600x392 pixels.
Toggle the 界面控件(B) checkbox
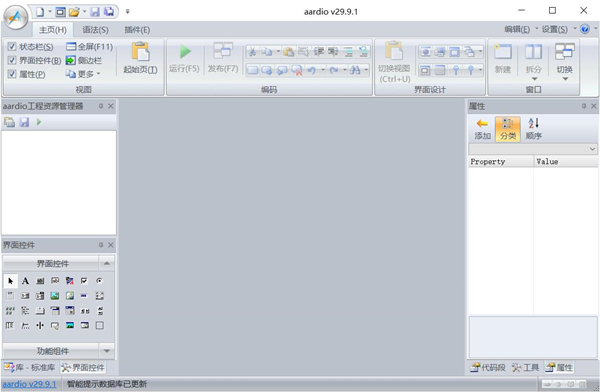pyautogui.click(x=12, y=60)
